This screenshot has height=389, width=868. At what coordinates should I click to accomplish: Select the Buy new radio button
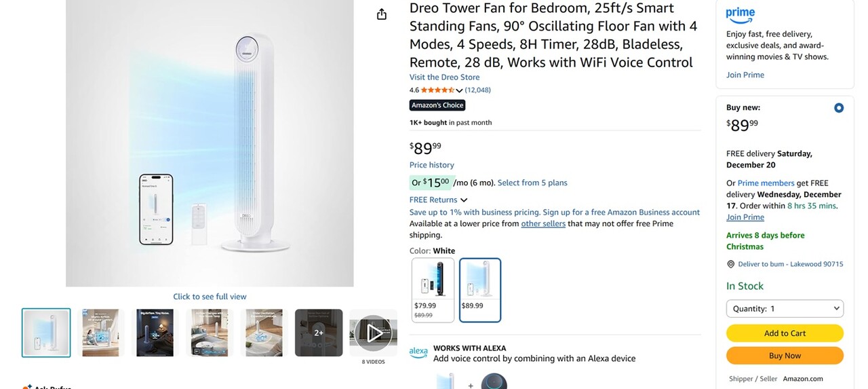click(x=839, y=108)
